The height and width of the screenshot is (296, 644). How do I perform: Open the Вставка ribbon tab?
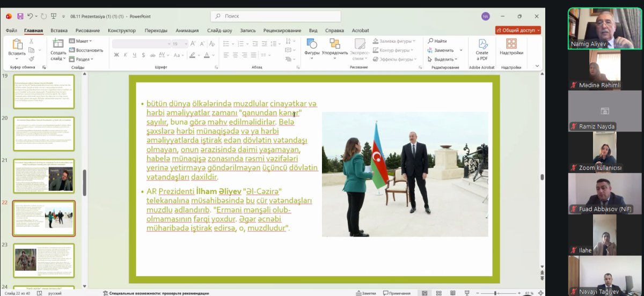pos(59,31)
